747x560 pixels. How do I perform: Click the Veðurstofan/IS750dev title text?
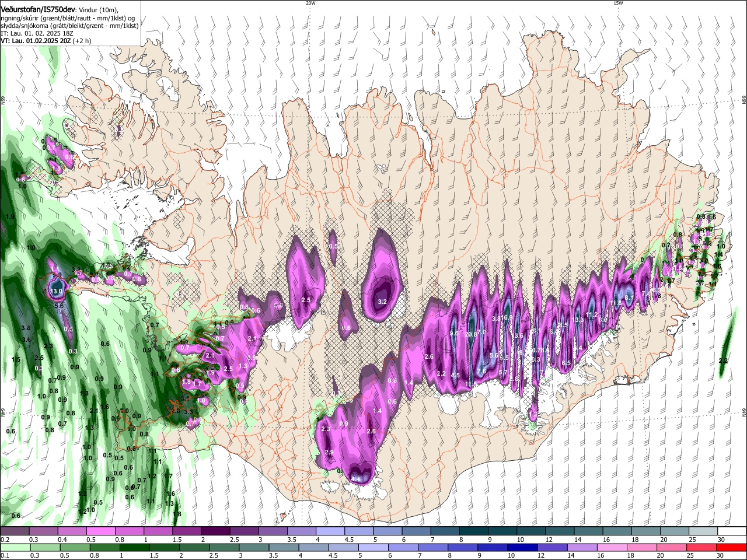coord(37,10)
